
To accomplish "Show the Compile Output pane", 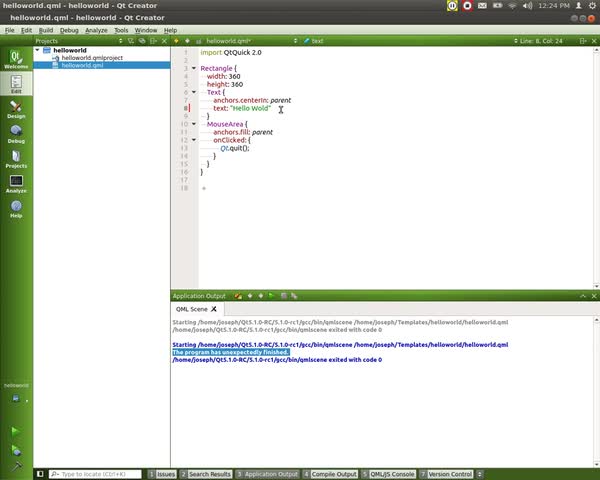I will (331, 474).
